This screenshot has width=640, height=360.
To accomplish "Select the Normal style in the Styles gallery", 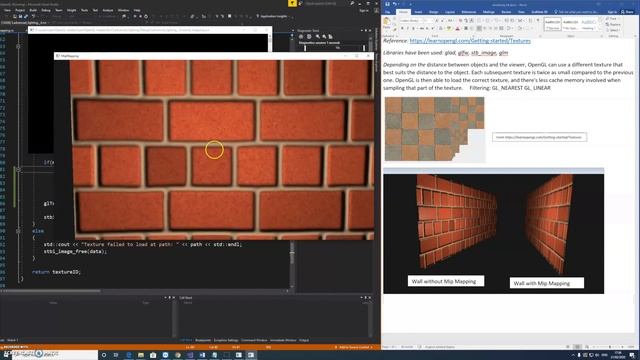I will pos(553,24).
